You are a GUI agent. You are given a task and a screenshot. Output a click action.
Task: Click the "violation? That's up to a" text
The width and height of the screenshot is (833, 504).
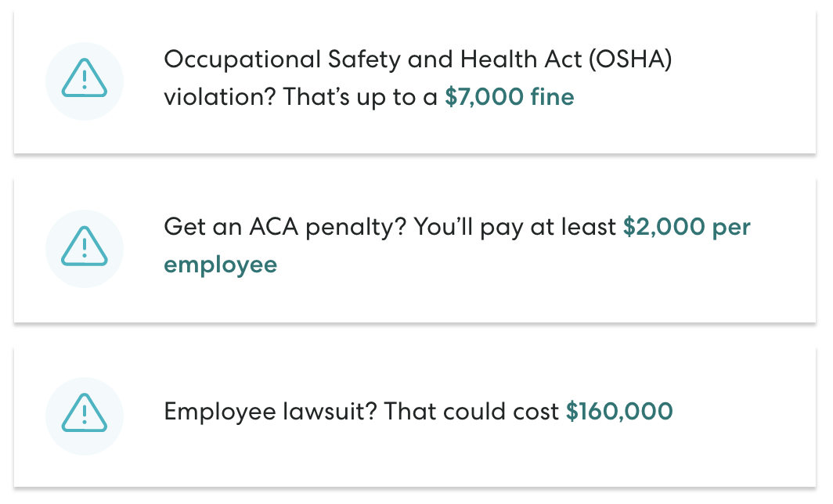coord(301,97)
